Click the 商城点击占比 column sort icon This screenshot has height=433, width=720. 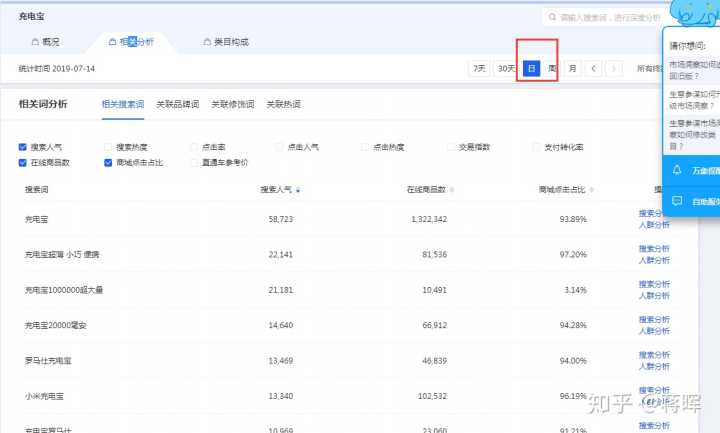pyautogui.click(x=591, y=189)
